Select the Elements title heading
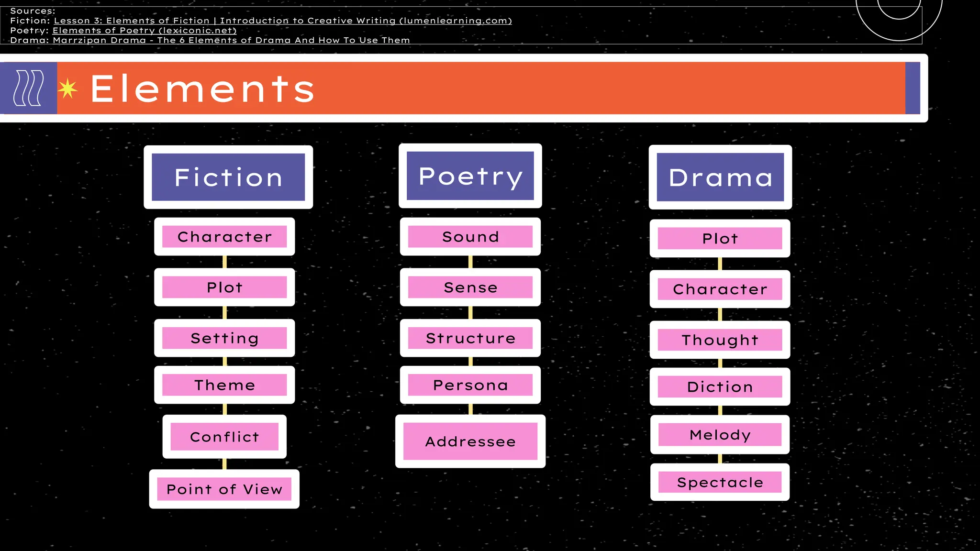This screenshot has height=551, width=980. 202,88
